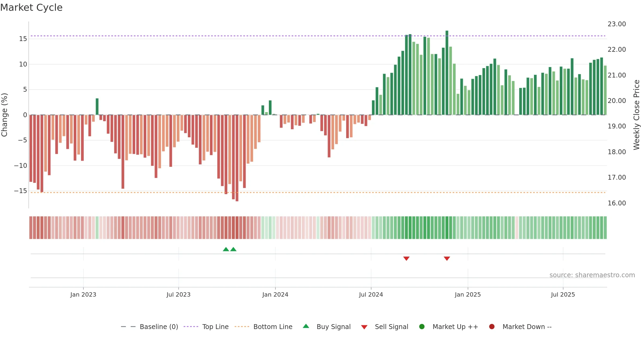This screenshot has height=362, width=644.
Task: Toggle the Sell Signal legend entry
Action: pyautogui.click(x=385, y=327)
